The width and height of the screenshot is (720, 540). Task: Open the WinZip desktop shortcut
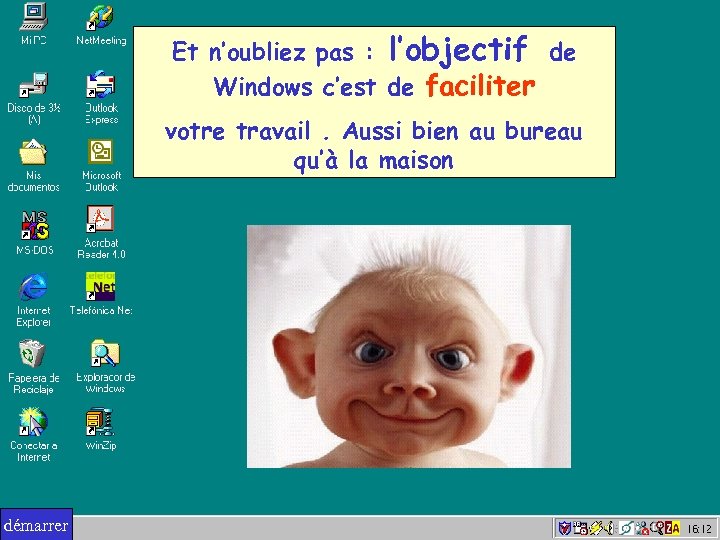101,429
